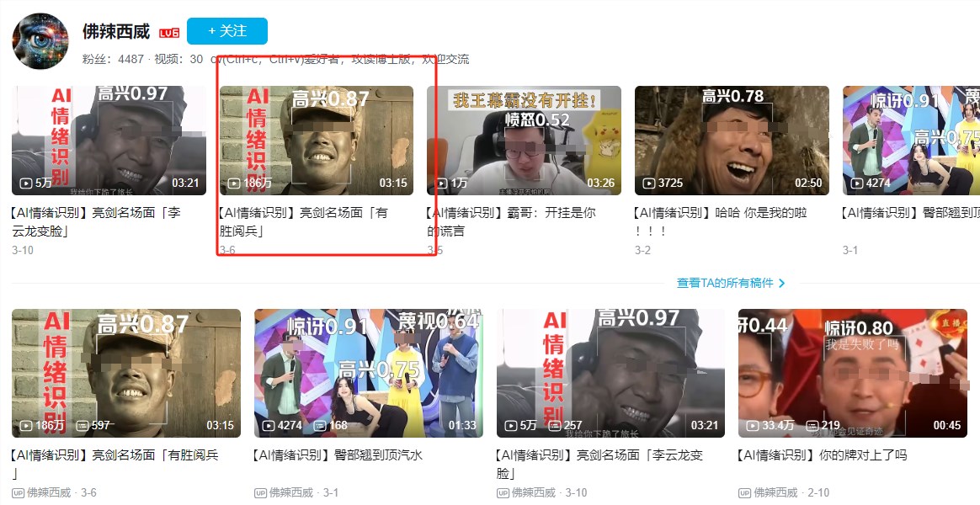Open bottom-row 高兴0.87 thumbnail with 597 comments

[x=126, y=373]
